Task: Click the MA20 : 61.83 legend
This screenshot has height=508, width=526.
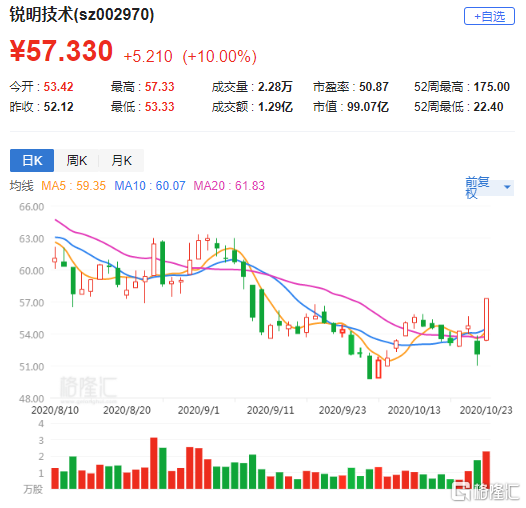Action: (x=229, y=186)
